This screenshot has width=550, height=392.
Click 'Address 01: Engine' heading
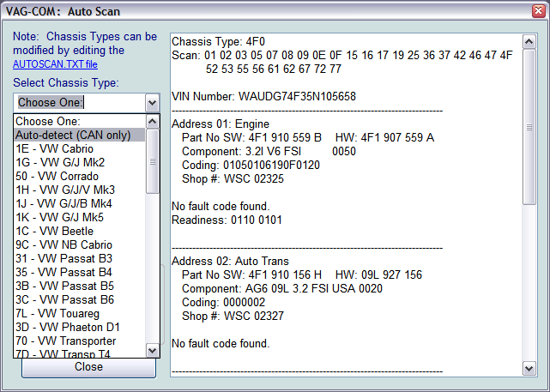coord(221,124)
